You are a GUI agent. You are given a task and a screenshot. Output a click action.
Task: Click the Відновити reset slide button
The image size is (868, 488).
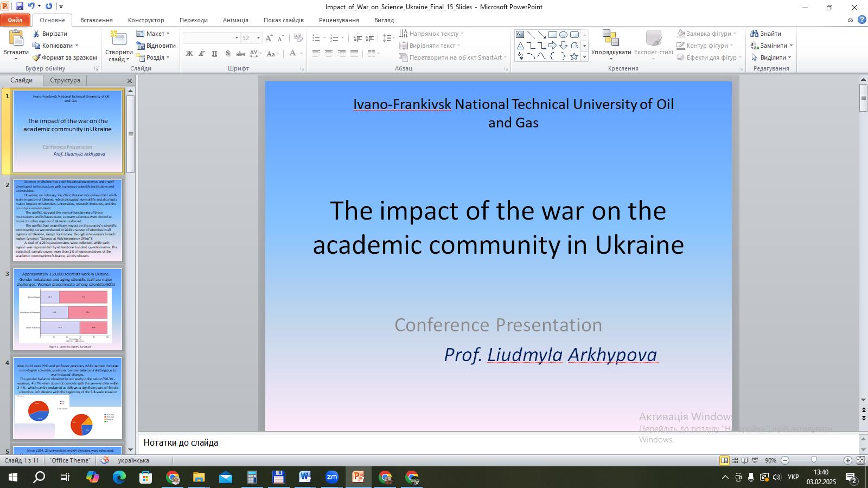[156, 46]
